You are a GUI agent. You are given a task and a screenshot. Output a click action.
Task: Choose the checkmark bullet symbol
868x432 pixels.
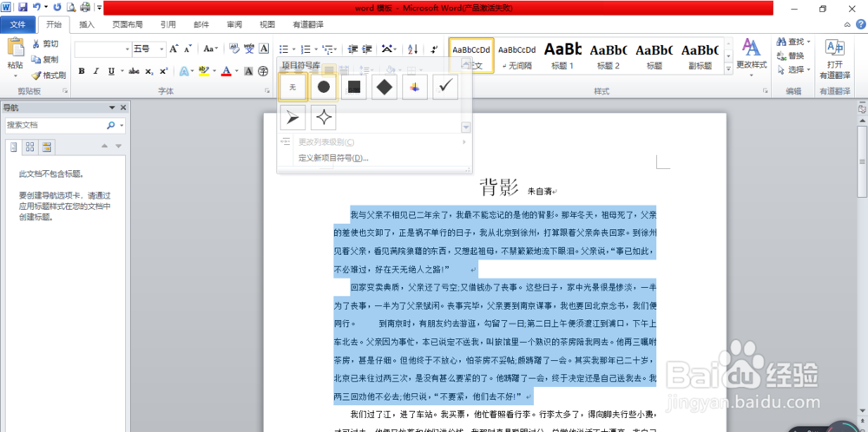coord(445,88)
